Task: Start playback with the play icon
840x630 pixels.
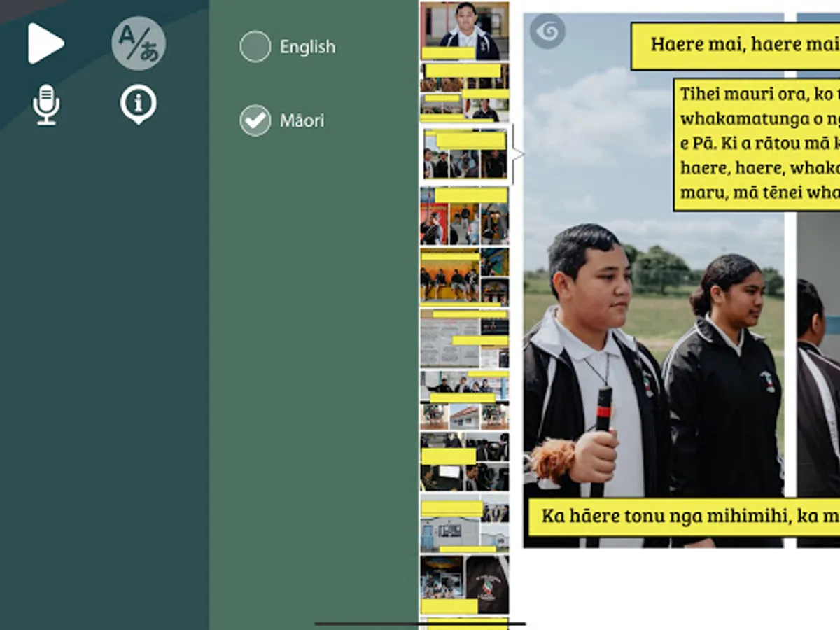Action: (45, 43)
